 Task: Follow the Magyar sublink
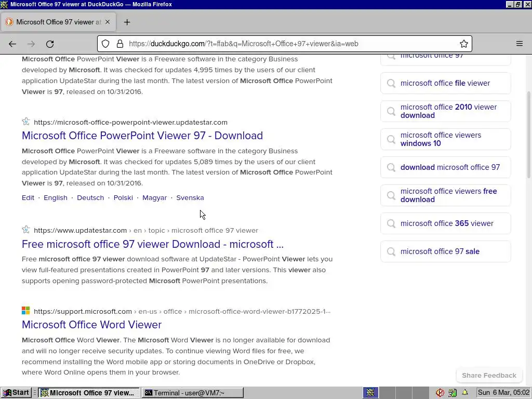tap(155, 198)
